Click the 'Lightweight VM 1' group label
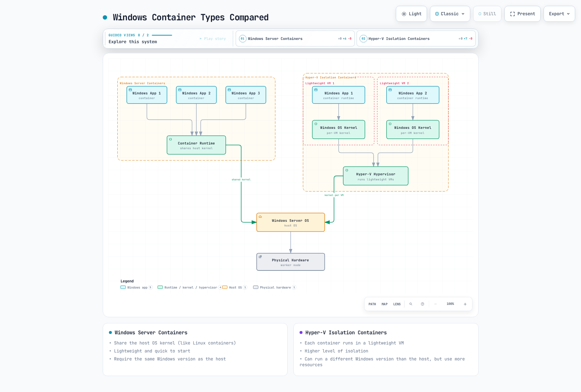581x392 pixels. (x=320, y=83)
